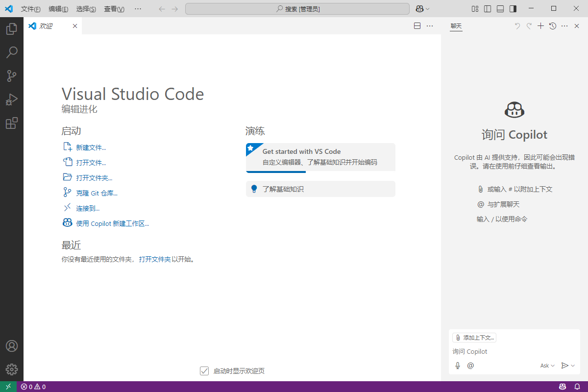Screen dimensions: 588x392
Task: Click the Copilot icon in title bar
Action: [420, 9]
